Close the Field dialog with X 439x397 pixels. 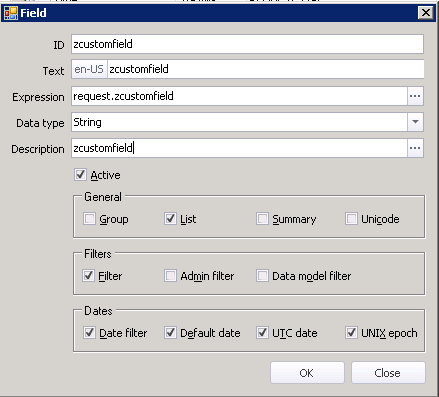coord(426,13)
